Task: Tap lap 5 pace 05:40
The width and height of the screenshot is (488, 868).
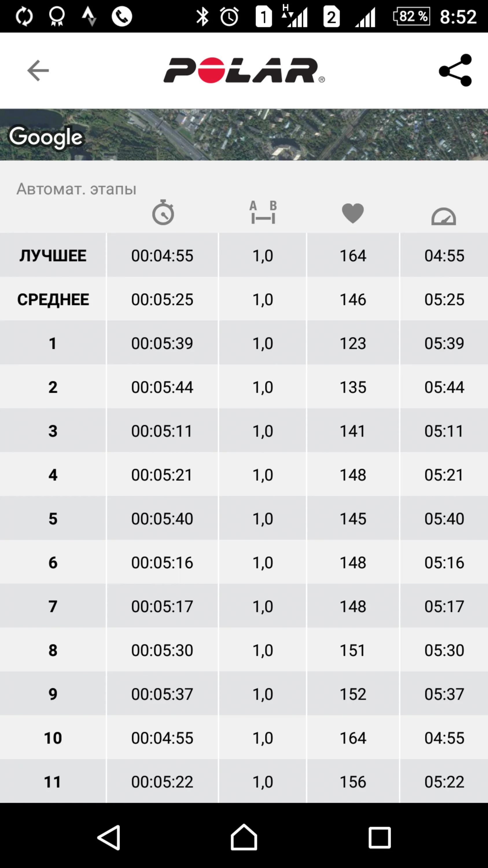Action: click(x=444, y=518)
